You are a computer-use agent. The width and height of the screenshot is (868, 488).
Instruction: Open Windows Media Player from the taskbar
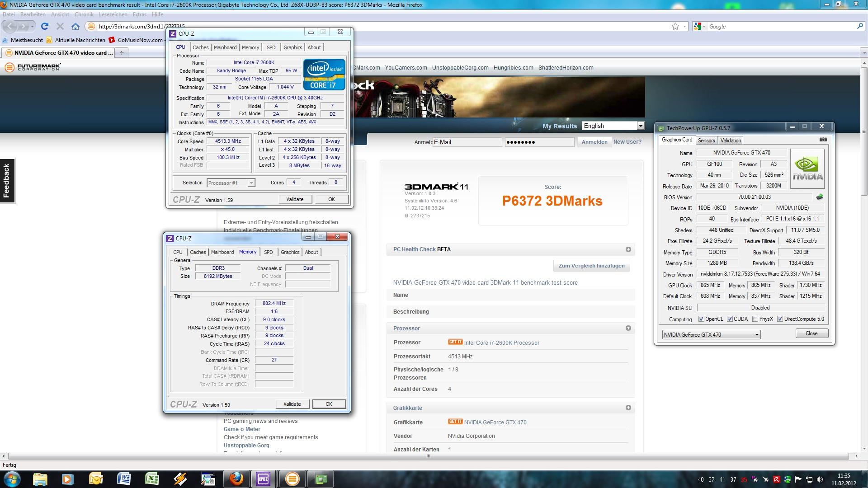tap(68, 479)
